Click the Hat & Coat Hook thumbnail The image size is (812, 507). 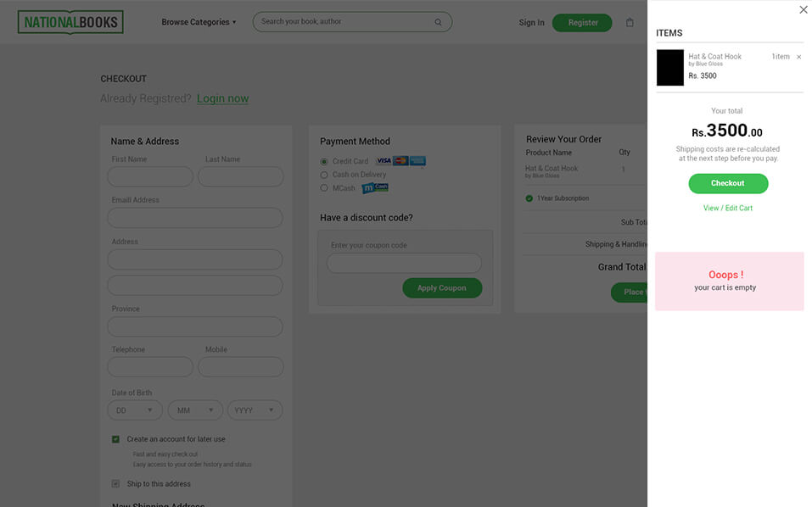[x=669, y=68]
